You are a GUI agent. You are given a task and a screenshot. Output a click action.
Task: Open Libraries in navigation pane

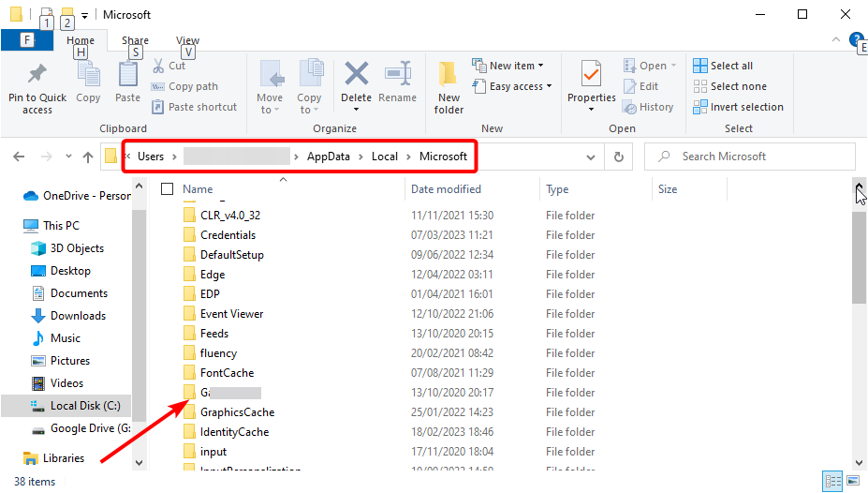click(x=53, y=458)
